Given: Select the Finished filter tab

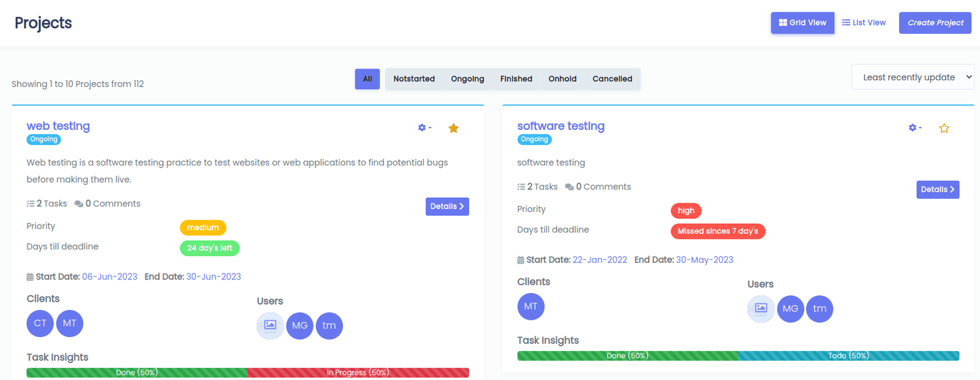Looking at the screenshot, I should pyautogui.click(x=516, y=79).
